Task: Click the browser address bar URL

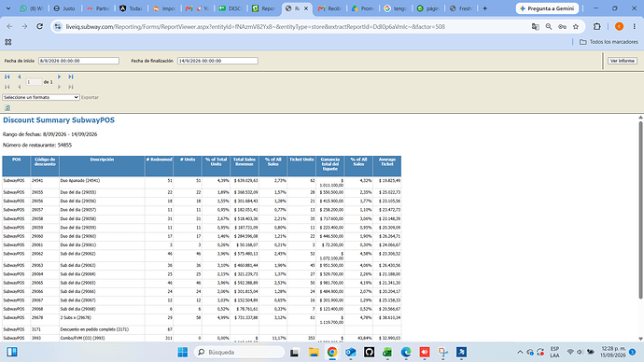Action: [256, 27]
